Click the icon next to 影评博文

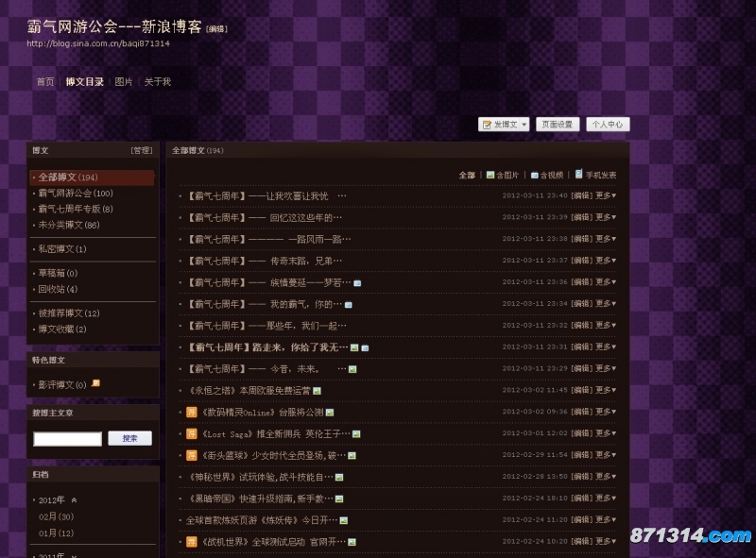(95, 383)
